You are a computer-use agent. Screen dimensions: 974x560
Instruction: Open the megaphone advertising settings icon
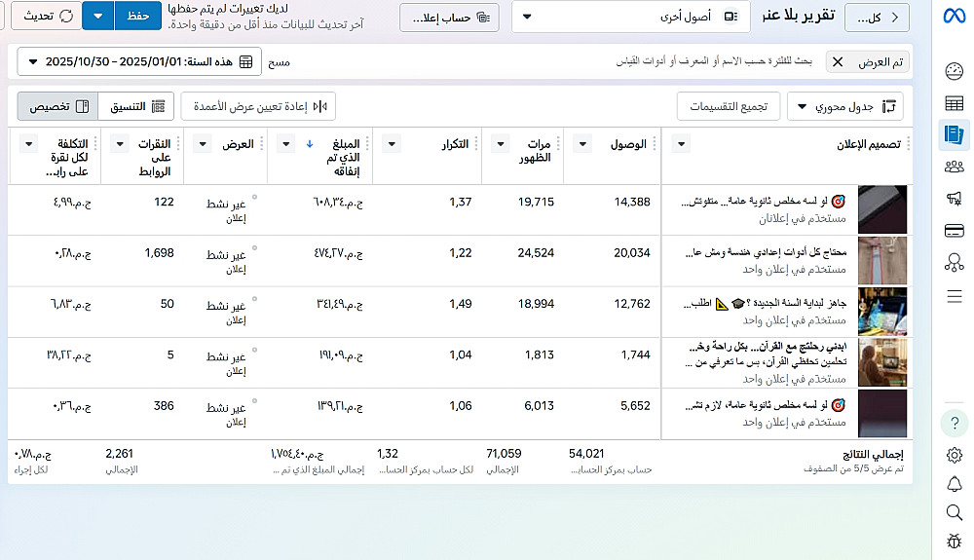click(955, 199)
